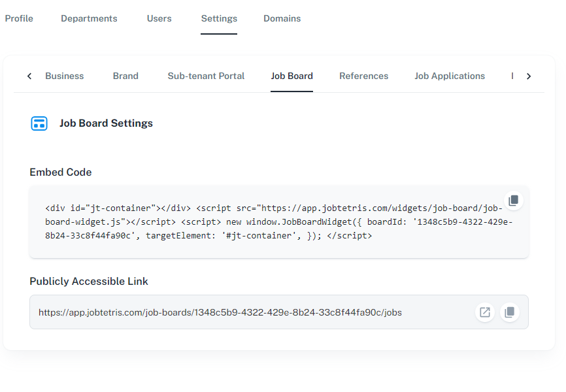Switch to Business settings sub-tab
Screen dimensions: 566x392
(64, 76)
